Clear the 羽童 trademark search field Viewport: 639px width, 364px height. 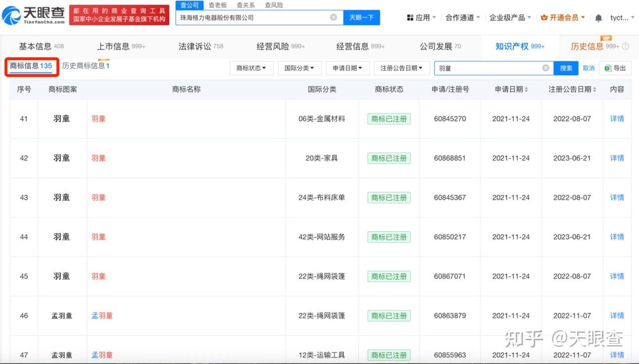tap(546, 68)
